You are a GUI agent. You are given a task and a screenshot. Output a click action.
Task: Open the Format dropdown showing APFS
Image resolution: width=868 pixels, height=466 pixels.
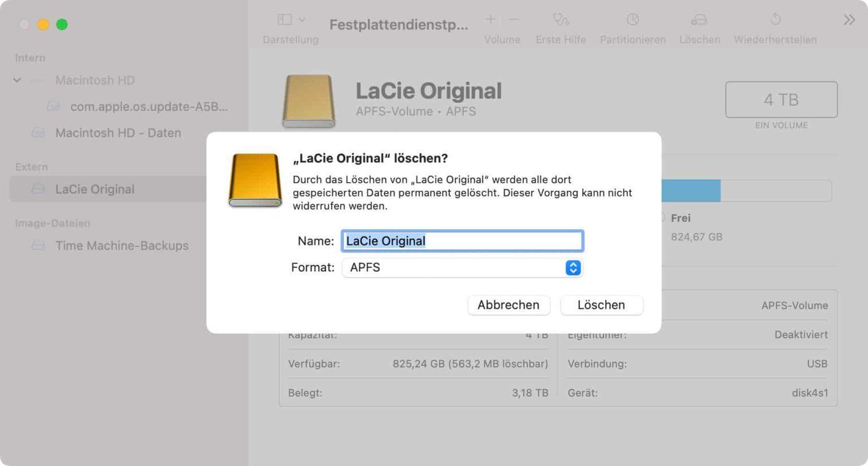pyautogui.click(x=462, y=267)
